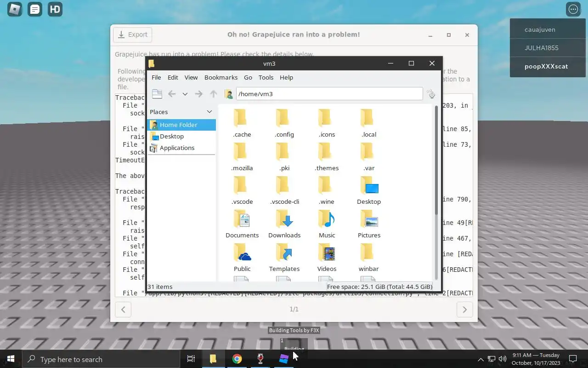Click the HD admin icon
The height and width of the screenshot is (368, 588).
point(55,9)
